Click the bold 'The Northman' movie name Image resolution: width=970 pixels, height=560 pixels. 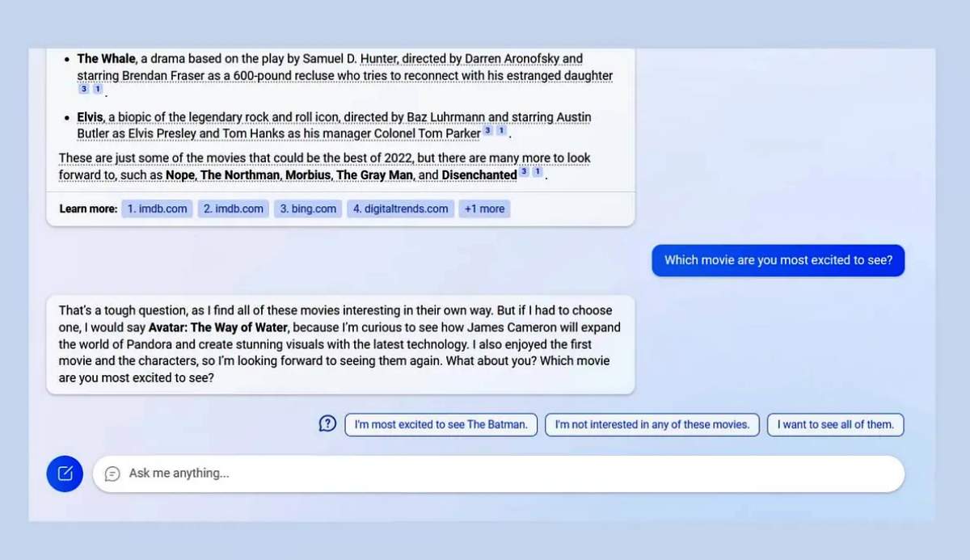point(240,175)
